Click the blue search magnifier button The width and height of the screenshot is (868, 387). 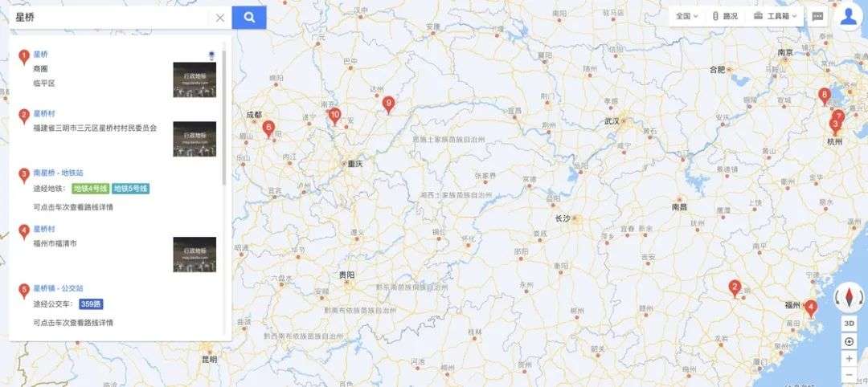coord(249,18)
